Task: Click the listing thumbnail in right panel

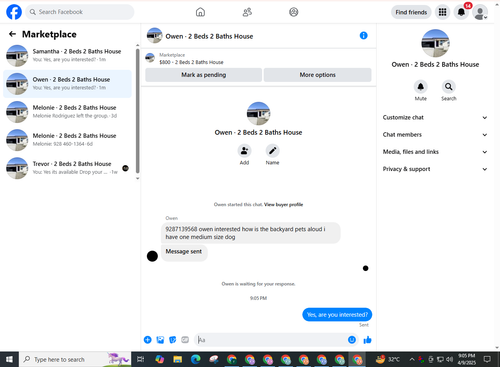Action: click(x=435, y=43)
